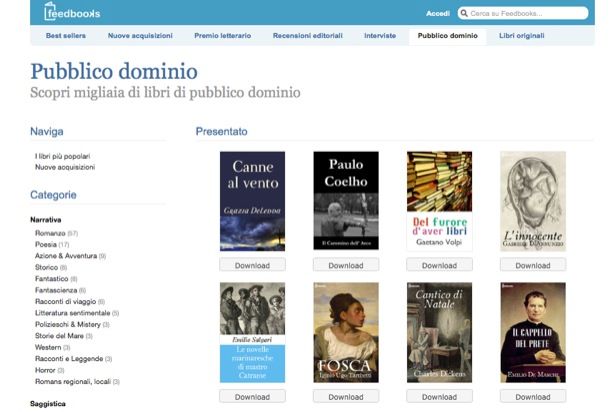Open the Horror category
This screenshot has width=610, height=412.
(x=45, y=370)
